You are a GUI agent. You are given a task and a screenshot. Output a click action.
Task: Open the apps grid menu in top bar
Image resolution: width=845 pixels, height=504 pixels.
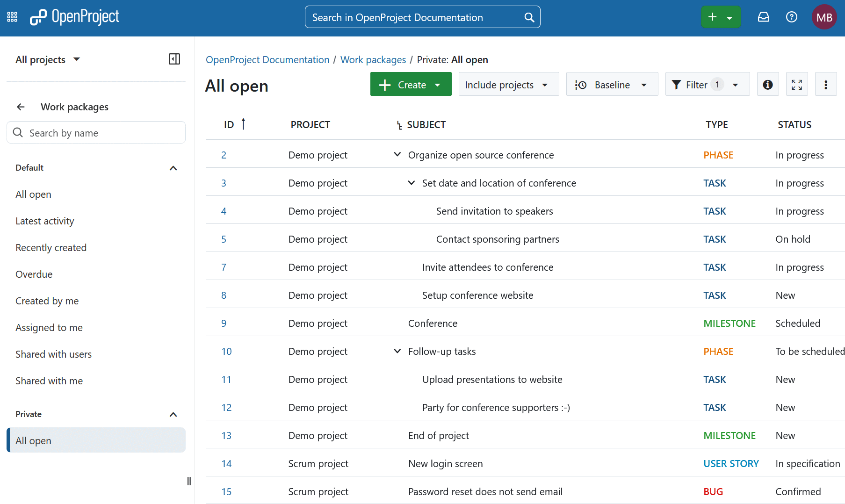point(12,16)
